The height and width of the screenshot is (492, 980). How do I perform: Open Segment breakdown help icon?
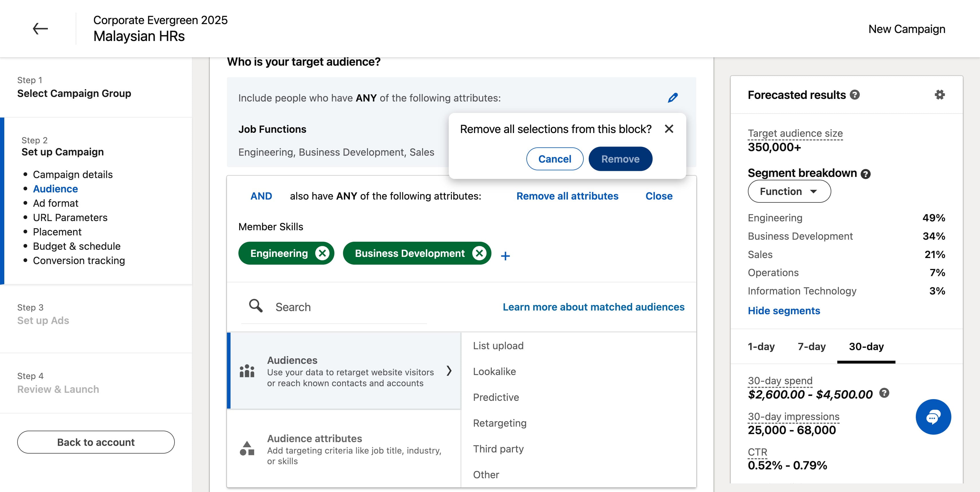click(865, 174)
